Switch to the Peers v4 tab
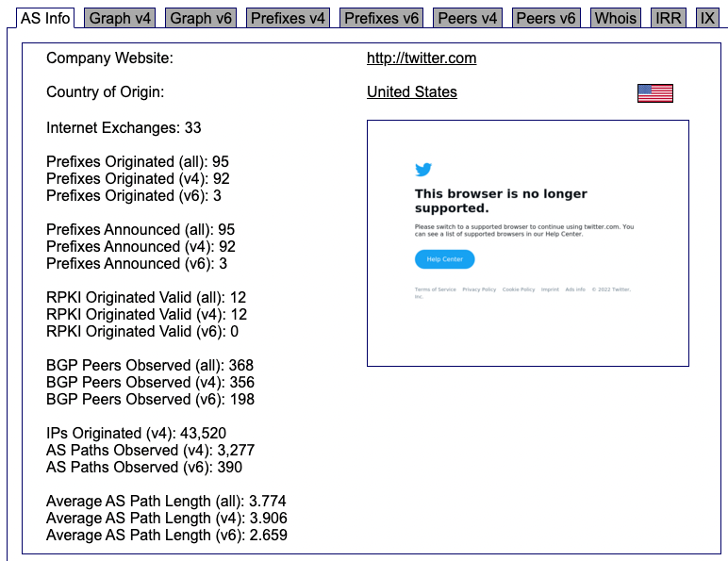 pyautogui.click(x=468, y=18)
